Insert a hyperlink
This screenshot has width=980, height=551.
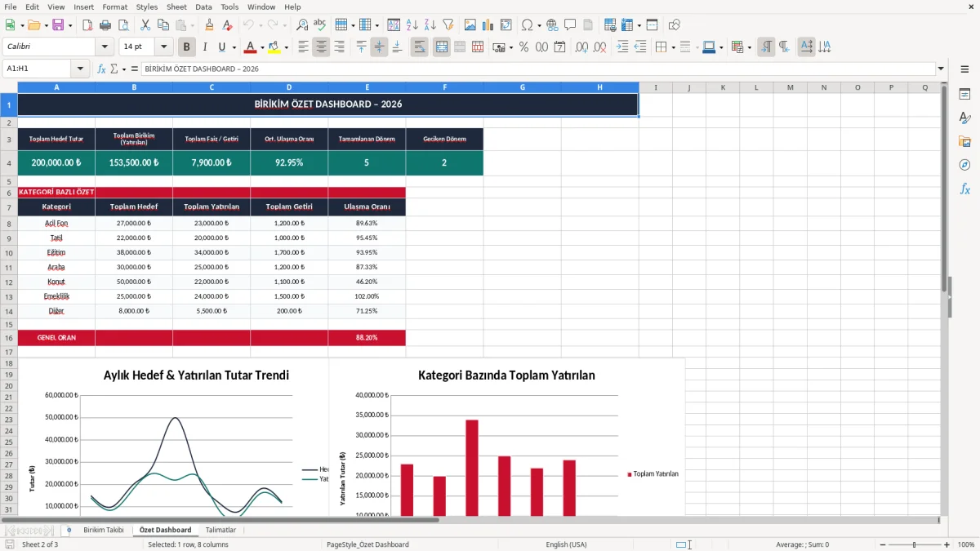point(552,25)
